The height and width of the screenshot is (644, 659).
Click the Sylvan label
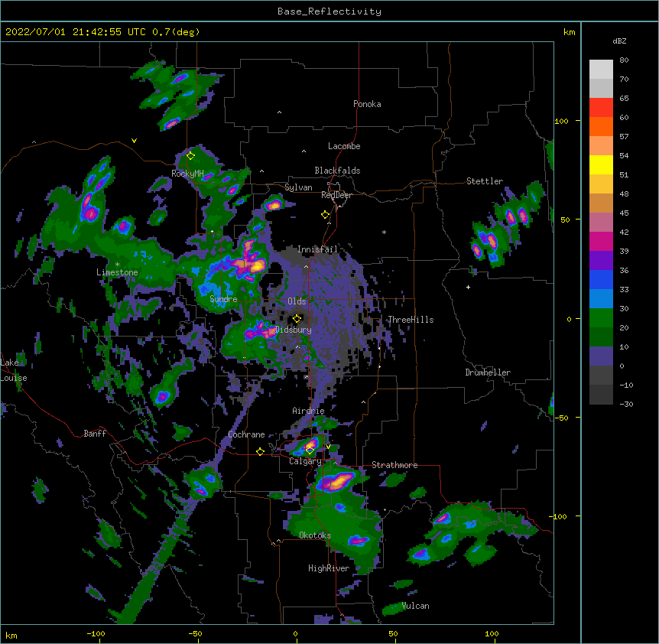pos(298,187)
